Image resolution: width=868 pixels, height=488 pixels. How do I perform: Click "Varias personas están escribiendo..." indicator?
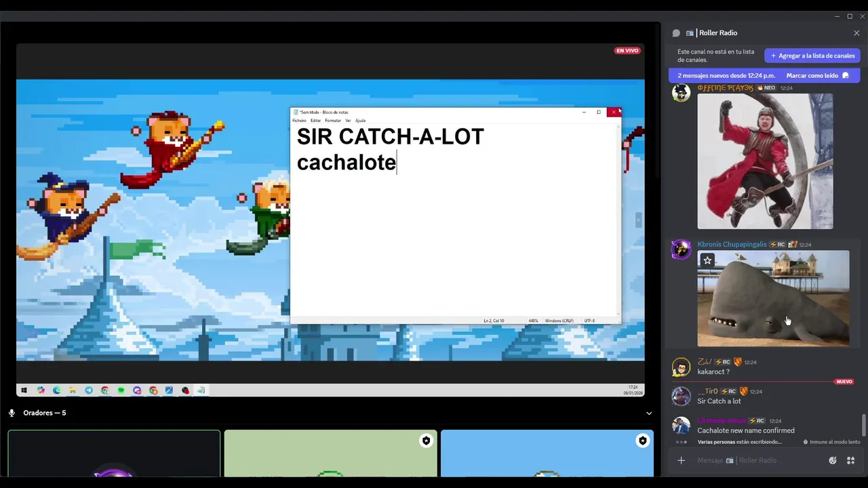[x=739, y=442]
